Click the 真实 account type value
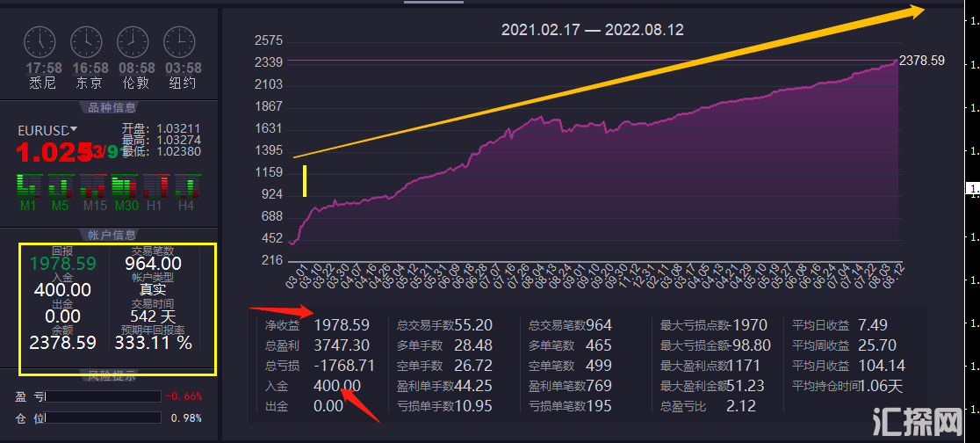 click(x=154, y=290)
